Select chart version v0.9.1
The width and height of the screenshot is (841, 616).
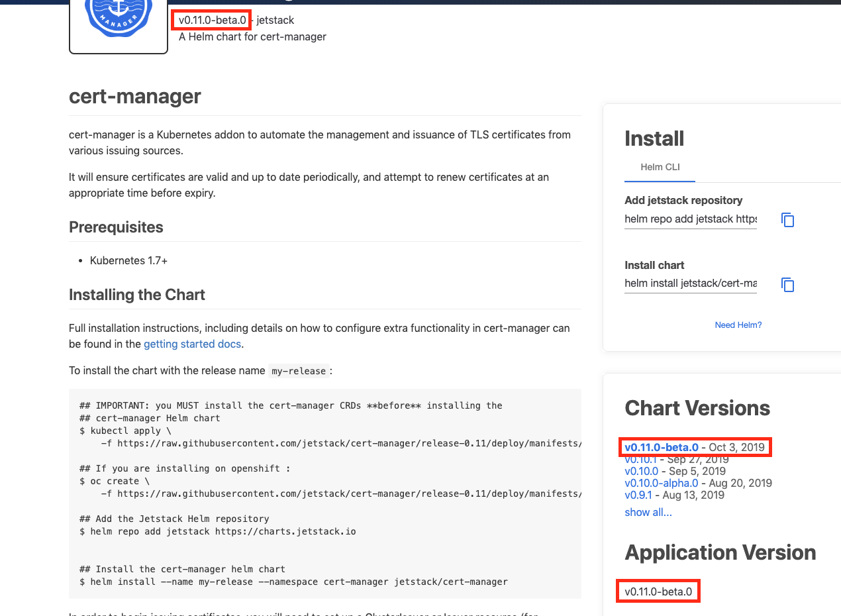point(638,495)
